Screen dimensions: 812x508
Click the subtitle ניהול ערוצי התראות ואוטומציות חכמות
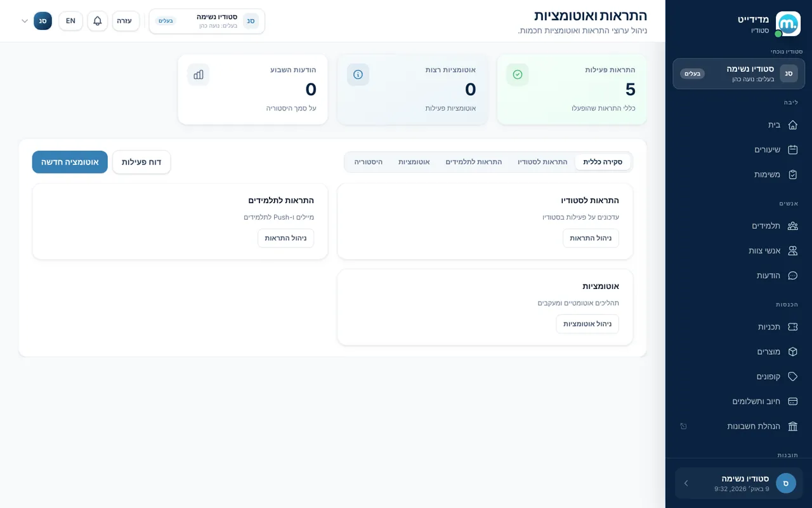(582, 30)
